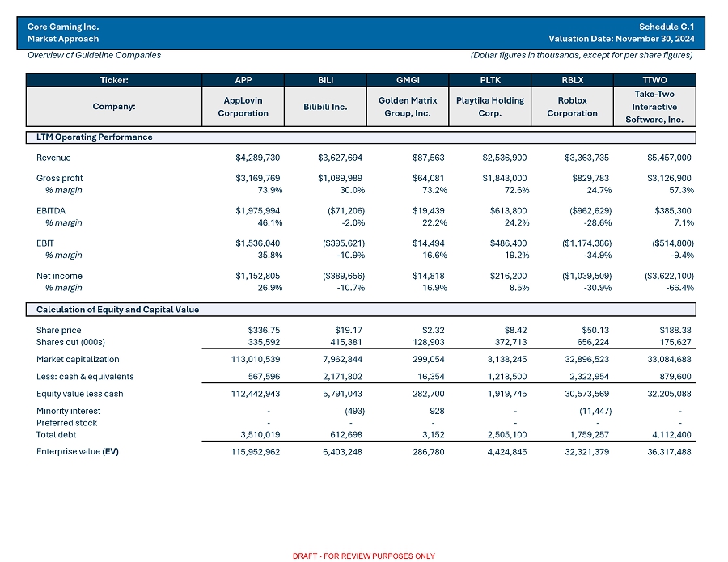Click the RBLX ticker header cell
Viewport: 728px width, 562px height.
572,80
